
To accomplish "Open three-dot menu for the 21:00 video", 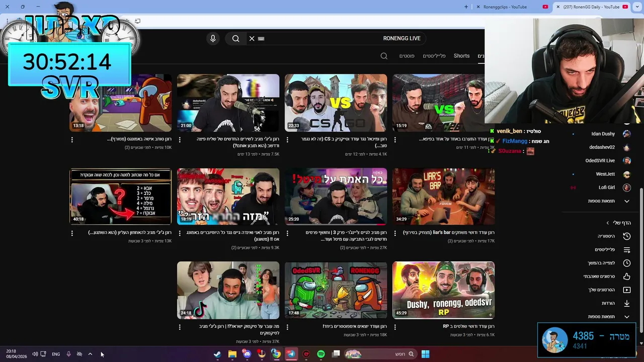I will pos(180,140).
